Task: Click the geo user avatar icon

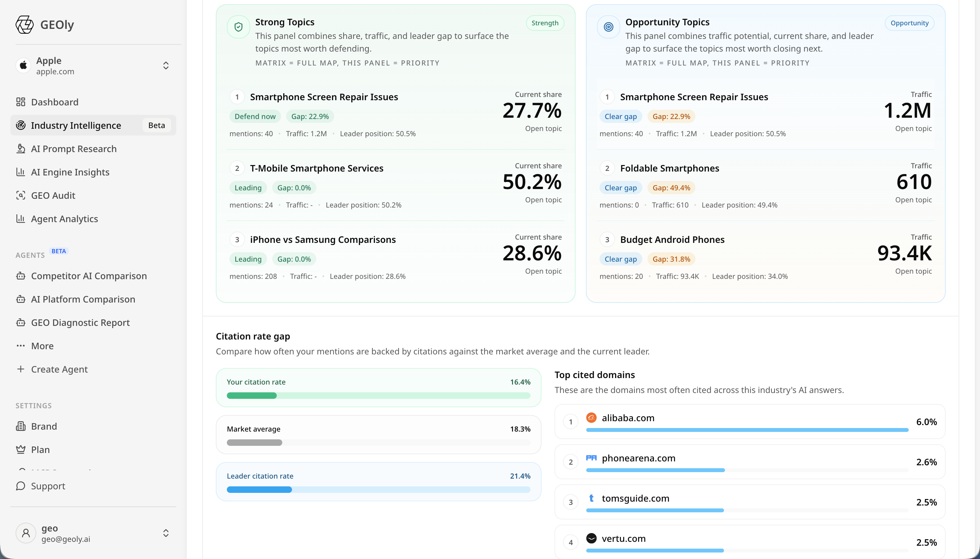Action: coord(26,533)
